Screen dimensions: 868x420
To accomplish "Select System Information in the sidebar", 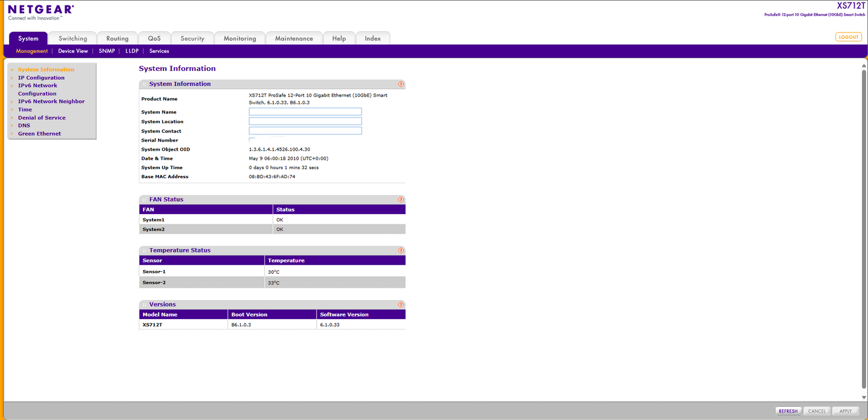I will point(46,70).
